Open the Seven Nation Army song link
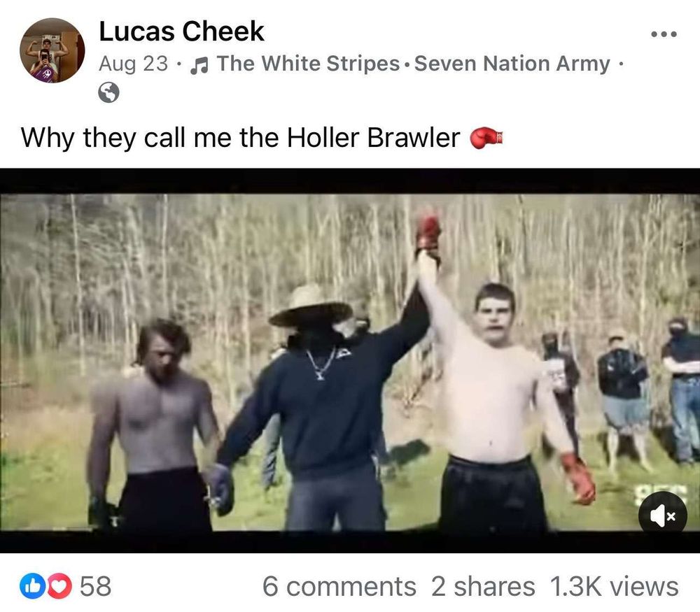This screenshot has height=612, width=700. [x=512, y=64]
